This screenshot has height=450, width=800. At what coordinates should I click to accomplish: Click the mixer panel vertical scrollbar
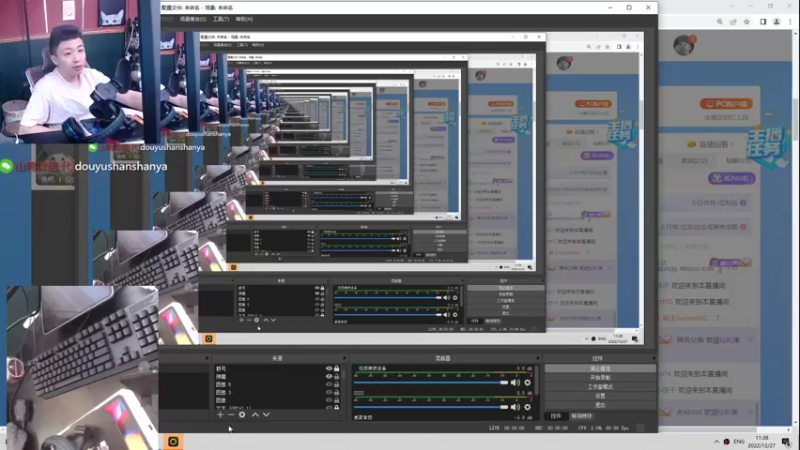pyautogui.click(x=537, y=380)
